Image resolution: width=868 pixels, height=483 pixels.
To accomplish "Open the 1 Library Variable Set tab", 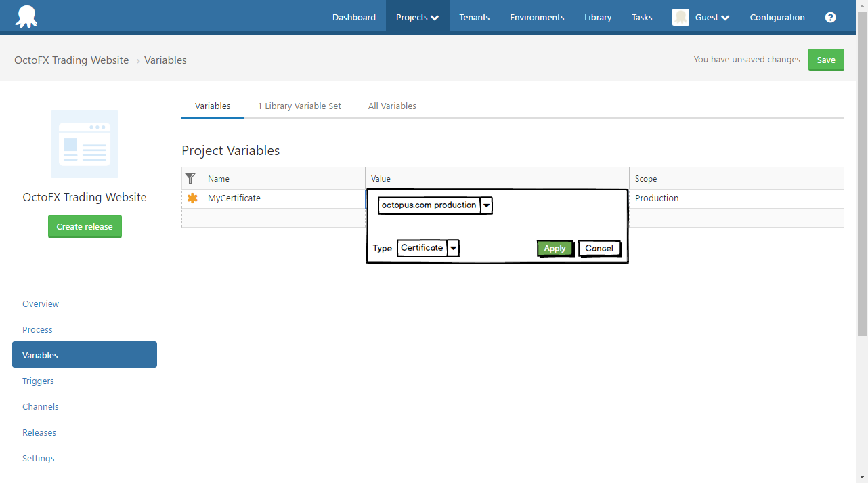I will (x=299, y=106).
